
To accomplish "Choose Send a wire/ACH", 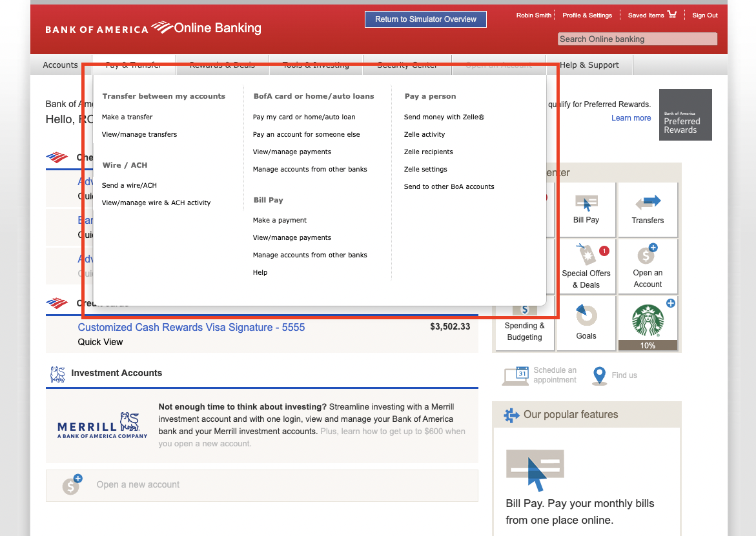I will coord(129,185).
